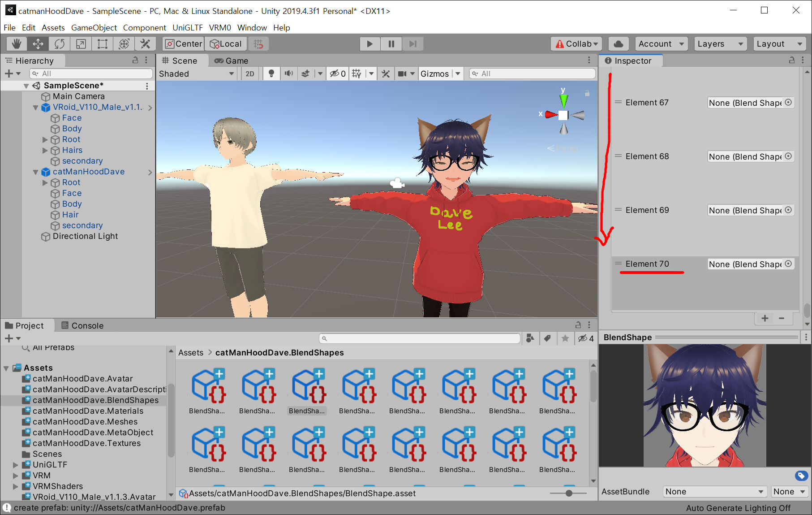Collapse catManHoodDave hierarchy object
The height and width of the screenshot is (515, 812).
(x=36, y=172)
